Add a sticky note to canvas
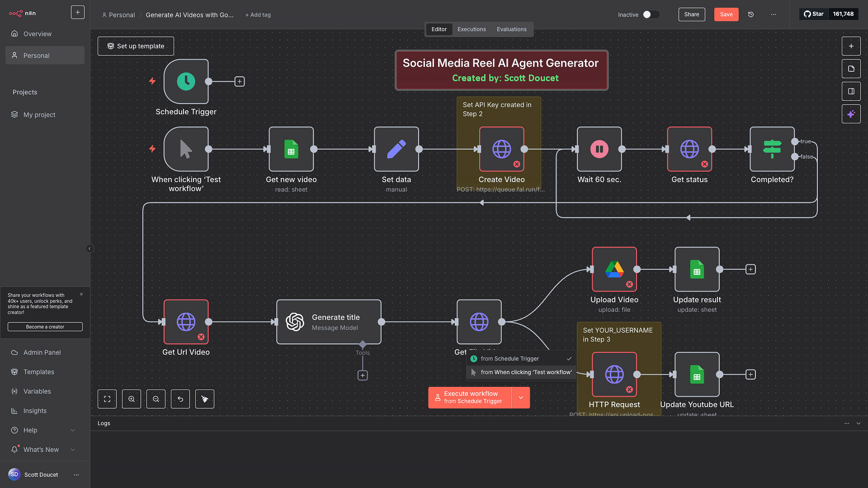This screenshot has height=488, width=868. [x=851, y=69]
